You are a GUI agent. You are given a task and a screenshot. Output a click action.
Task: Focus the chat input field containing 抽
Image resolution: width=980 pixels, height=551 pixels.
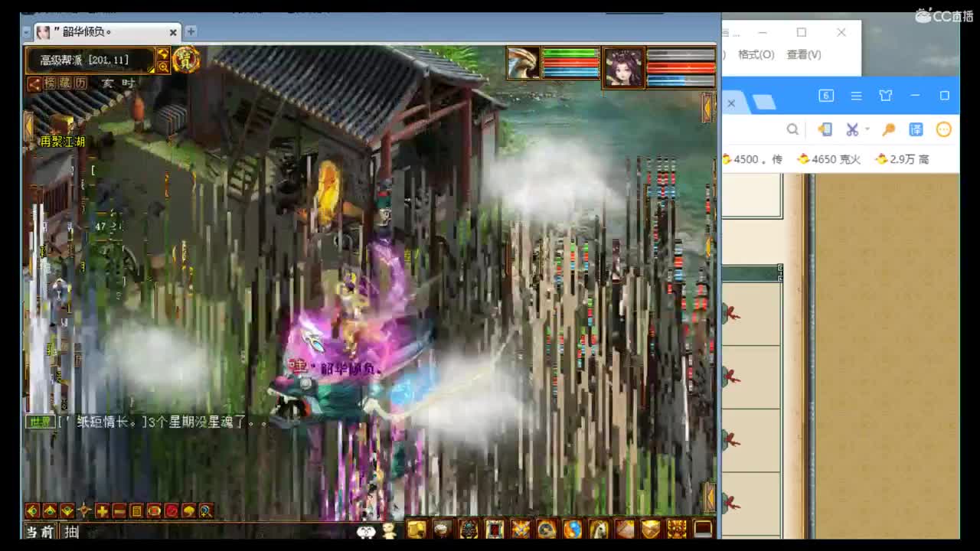(x=207, y=532)
